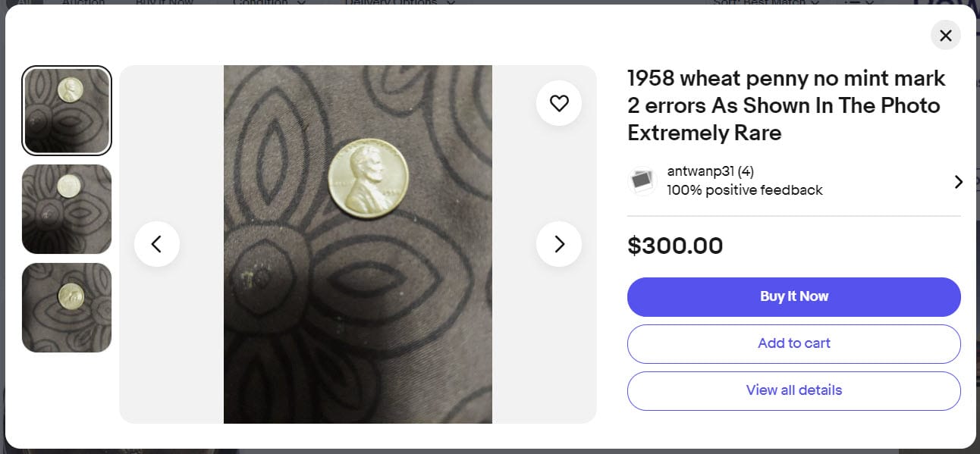
Task: Show the previous photo with left arrow
Action: coord(157,244)
